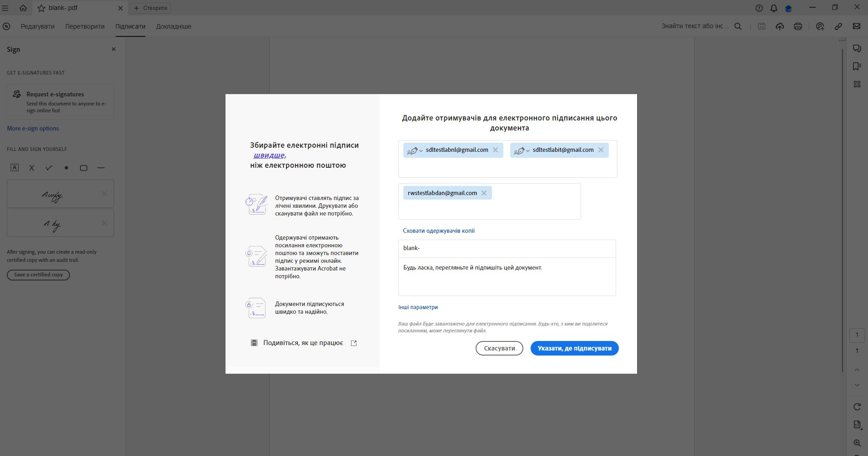The width and height of the screenshot is (868, 456).
Task: Select the line annotation tool
Action: pos(101,168)
